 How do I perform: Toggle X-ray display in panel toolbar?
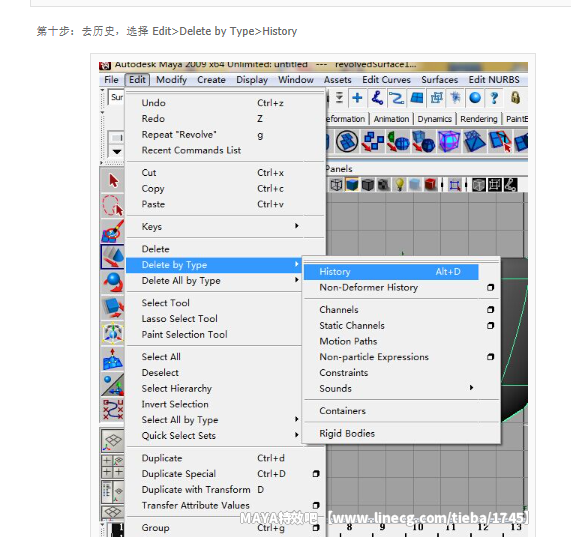[479, 185]
